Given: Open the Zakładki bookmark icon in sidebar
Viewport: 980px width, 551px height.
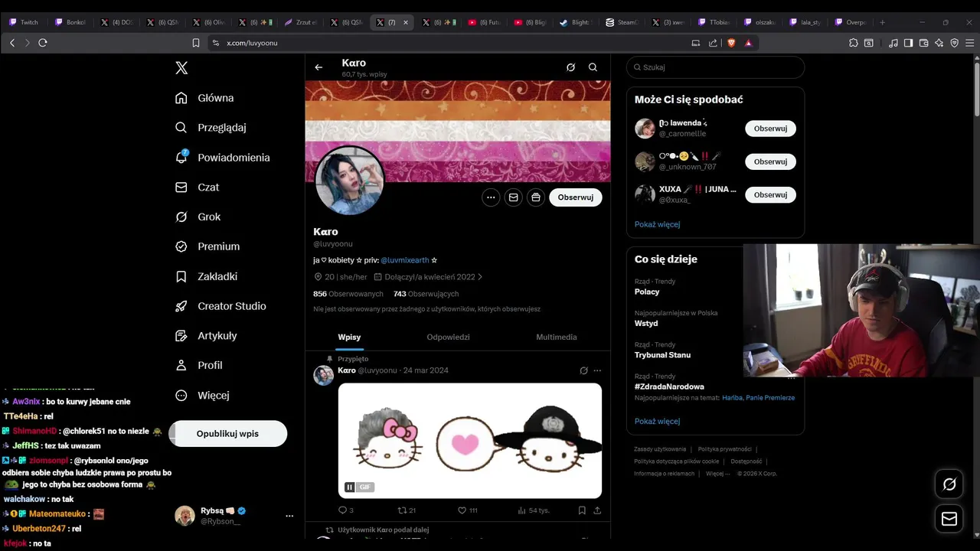Looking at the screenshot, I should 181,276.
